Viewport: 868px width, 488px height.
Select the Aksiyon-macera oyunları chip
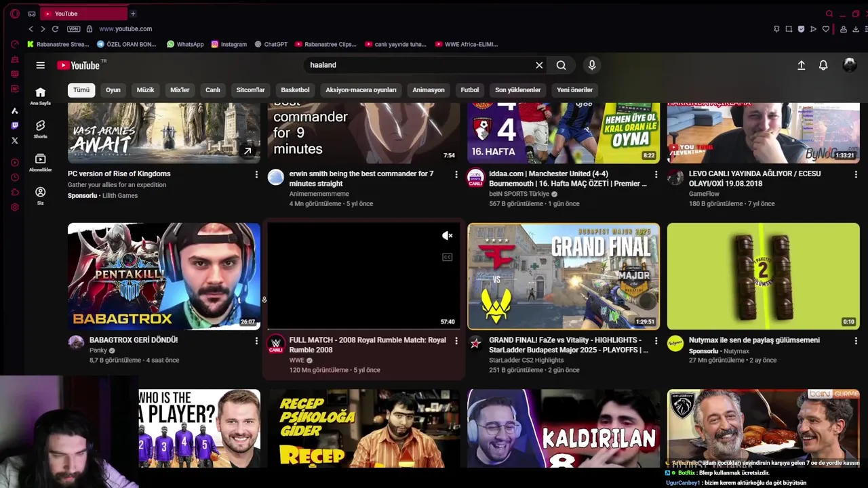click(361, 89)
